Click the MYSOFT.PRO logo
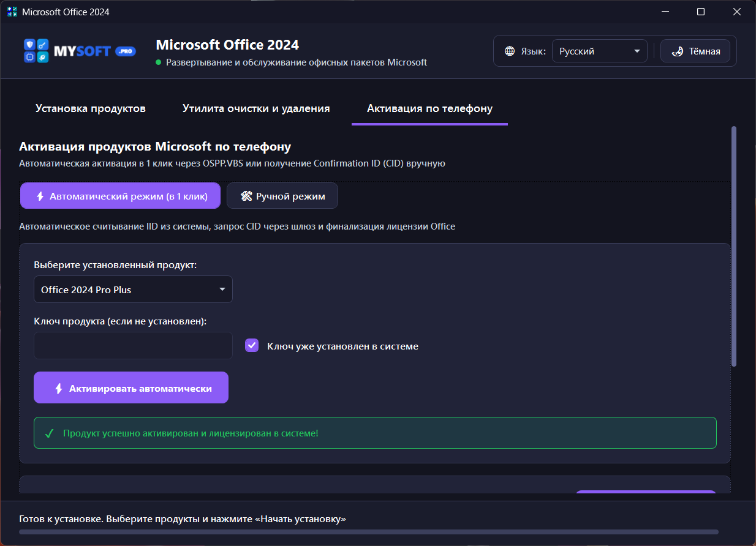Viewport: 756px width, 546px height. (80, 51)
